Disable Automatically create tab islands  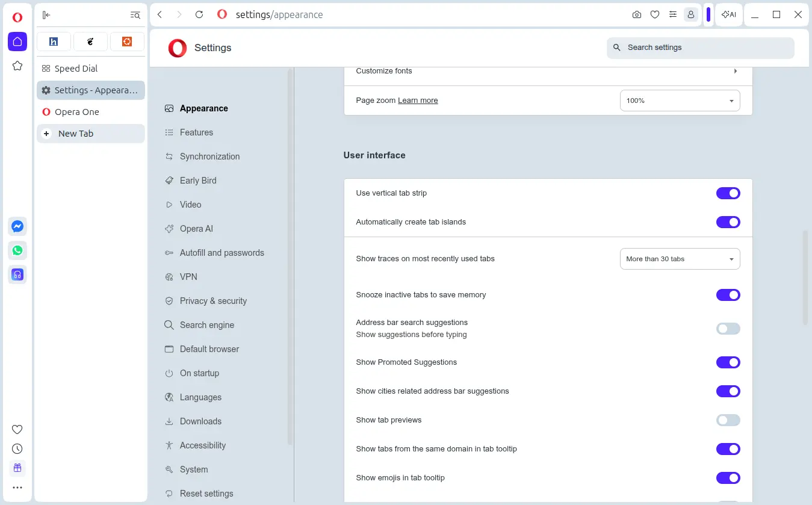point(728,222)
